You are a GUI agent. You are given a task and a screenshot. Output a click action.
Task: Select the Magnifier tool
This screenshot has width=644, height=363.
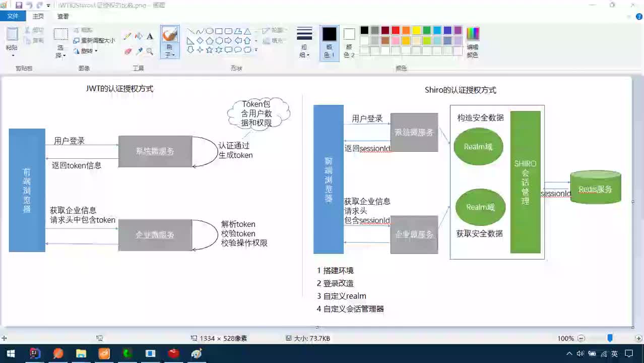coord(150,51)
